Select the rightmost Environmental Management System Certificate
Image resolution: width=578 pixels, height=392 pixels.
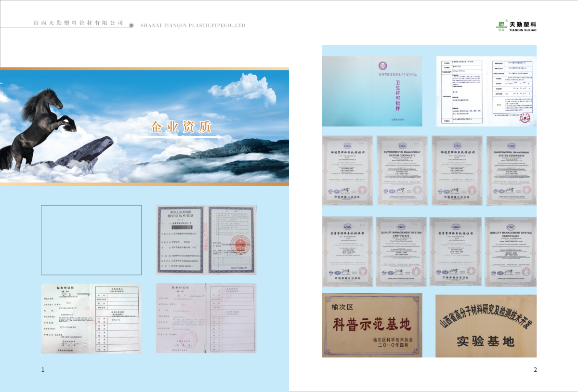click(511, 170)
